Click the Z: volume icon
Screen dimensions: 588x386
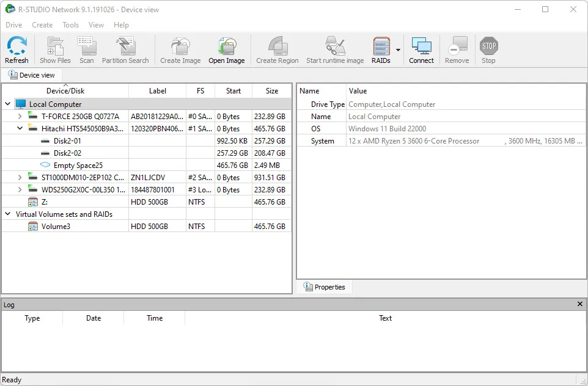coord(33,202)
